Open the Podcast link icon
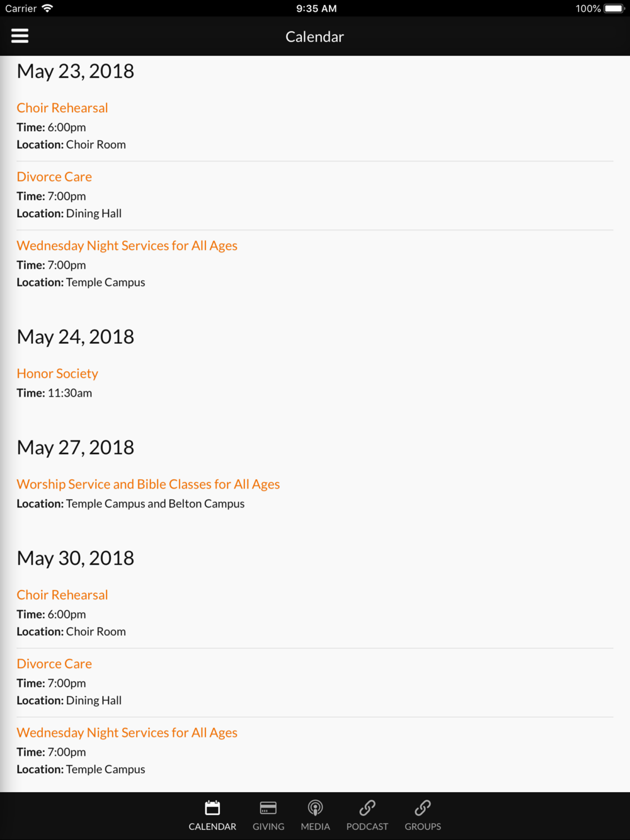The image size is (630, 840). [x=367, y=808]
